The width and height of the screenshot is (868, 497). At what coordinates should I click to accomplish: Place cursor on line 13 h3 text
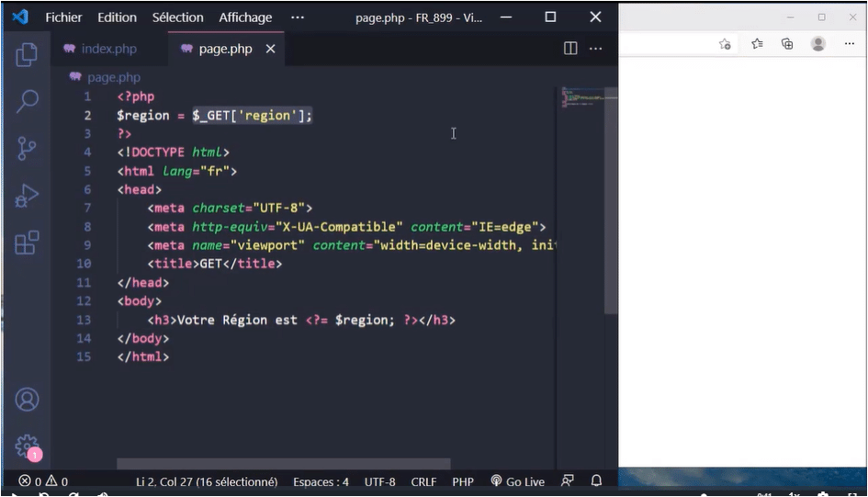(237, 320)
